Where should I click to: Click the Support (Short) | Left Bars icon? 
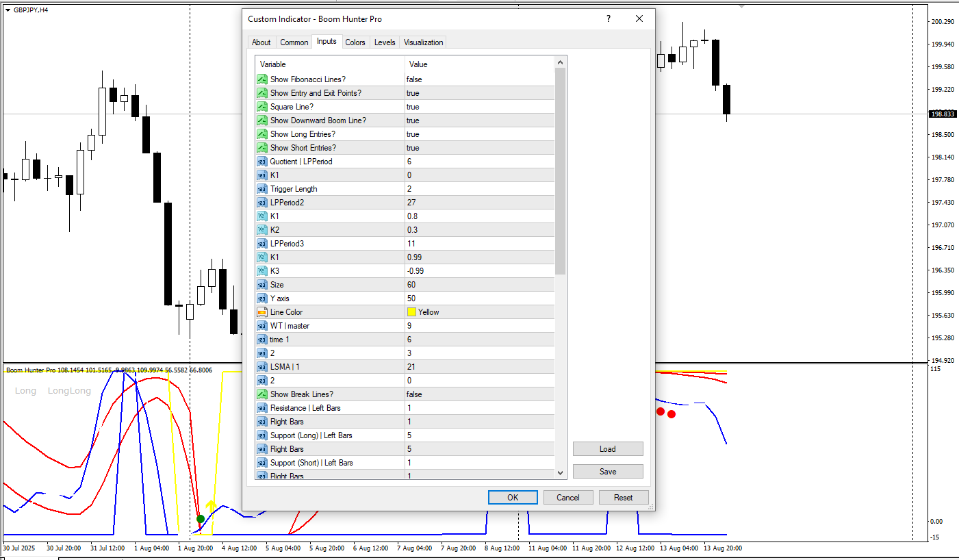(x=261, y=463)
